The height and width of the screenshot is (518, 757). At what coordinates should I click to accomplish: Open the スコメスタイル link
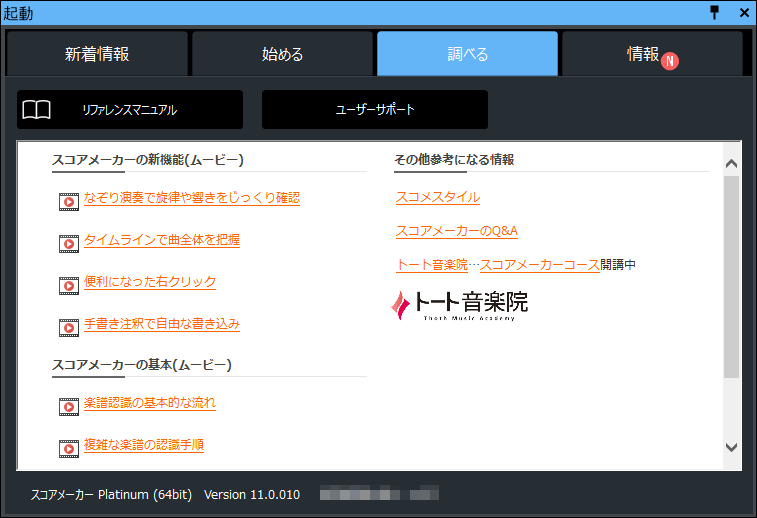pyautogui.click(x=437, y=197)
